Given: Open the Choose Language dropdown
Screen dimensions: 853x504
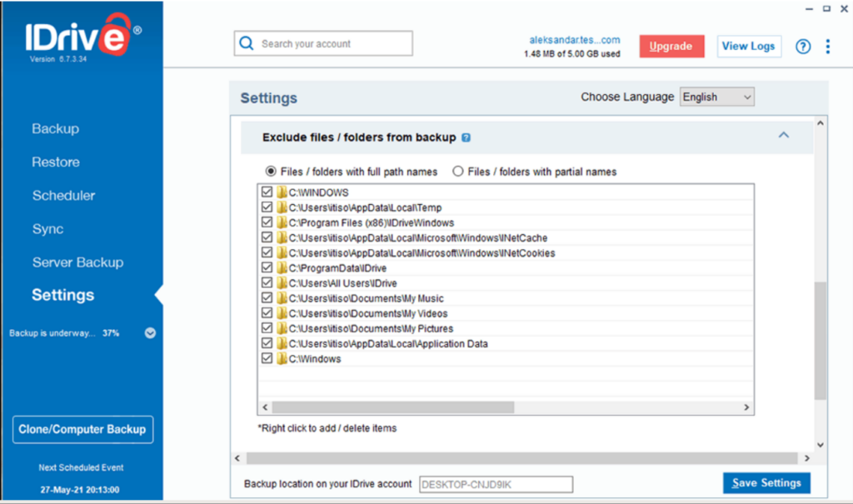Looking at the screenshot, I should 716,97.
